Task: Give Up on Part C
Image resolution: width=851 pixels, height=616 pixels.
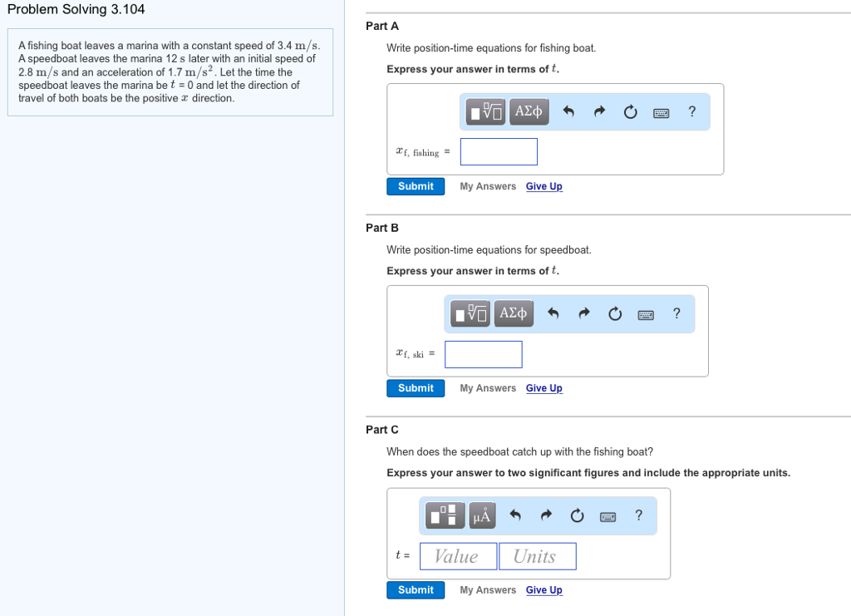Action: pos(544,589)
